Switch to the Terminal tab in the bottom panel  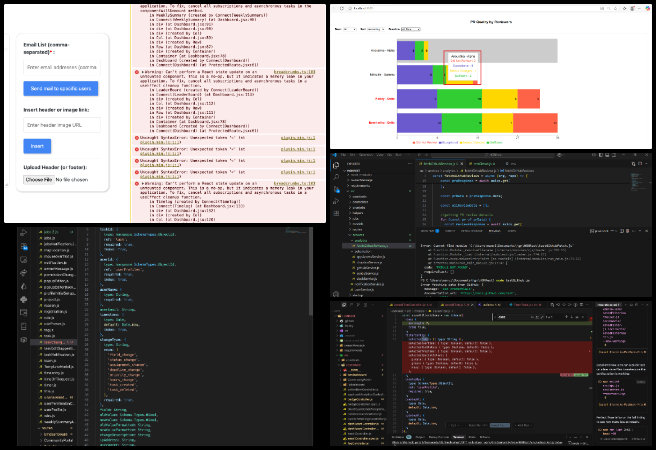(494, 231)
